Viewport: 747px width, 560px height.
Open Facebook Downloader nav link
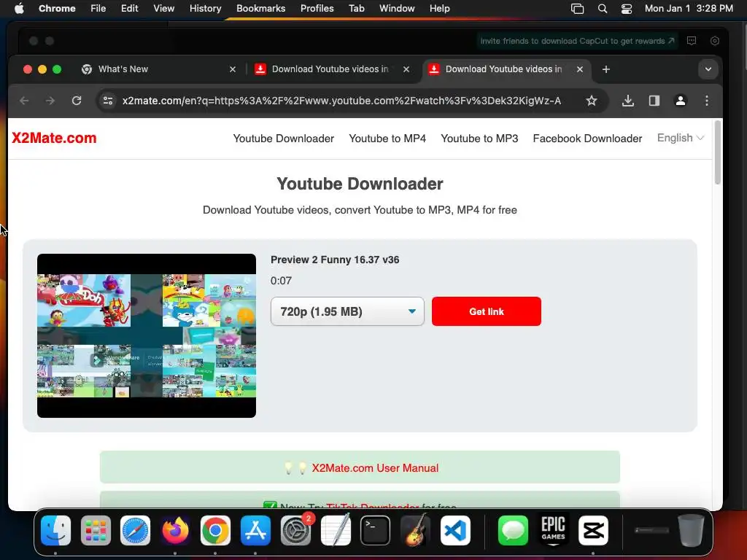(587, 139)
